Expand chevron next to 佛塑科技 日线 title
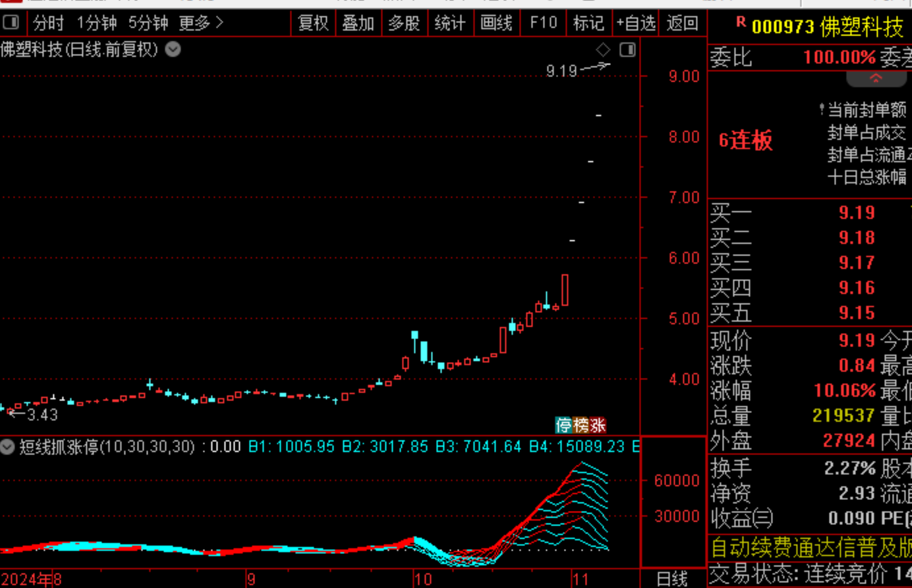 point(172,50)
